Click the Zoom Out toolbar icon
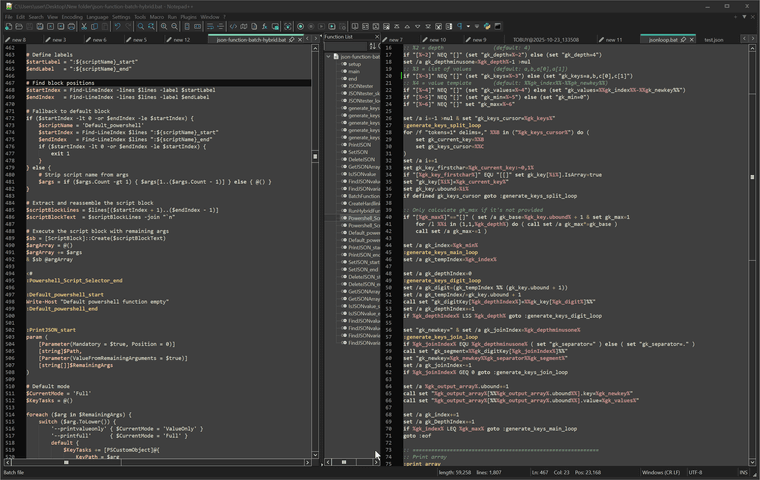This screenshot has width=760, height=480. click(174, 27)
